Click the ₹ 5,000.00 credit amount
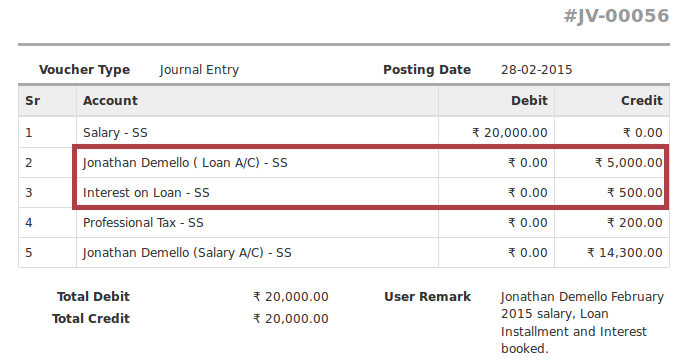The height and width of the screenshot is (362, 700). 629,163
